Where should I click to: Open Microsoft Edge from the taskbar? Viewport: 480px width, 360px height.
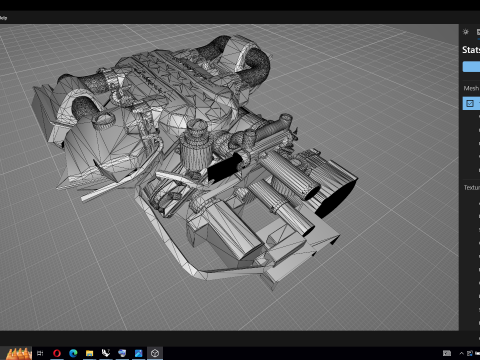pyautogui.click(x=73, y=353)
